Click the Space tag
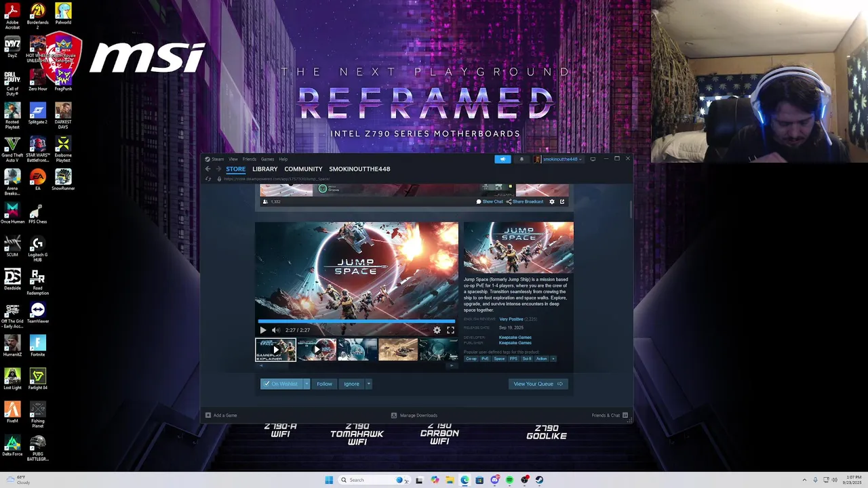This screenshot has width=868, height=488. [499, 359]
